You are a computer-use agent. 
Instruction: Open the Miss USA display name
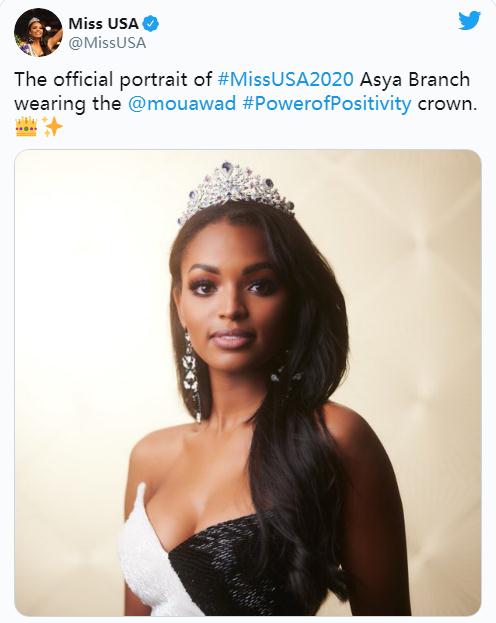[x=103, y=24]
